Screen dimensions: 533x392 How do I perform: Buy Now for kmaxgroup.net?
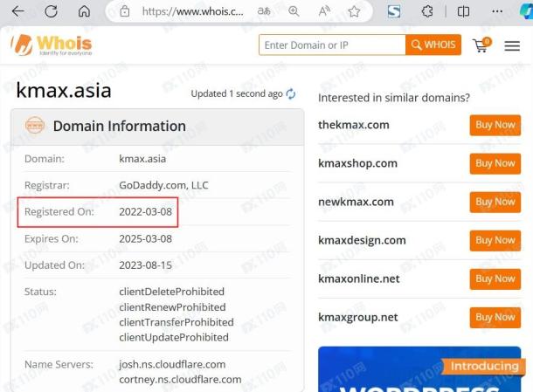tap(495, 317)
